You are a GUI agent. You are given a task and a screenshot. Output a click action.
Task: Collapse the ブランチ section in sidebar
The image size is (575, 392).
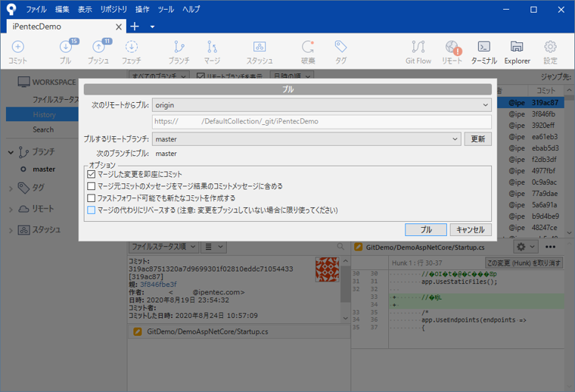click(x=11, y=152)
